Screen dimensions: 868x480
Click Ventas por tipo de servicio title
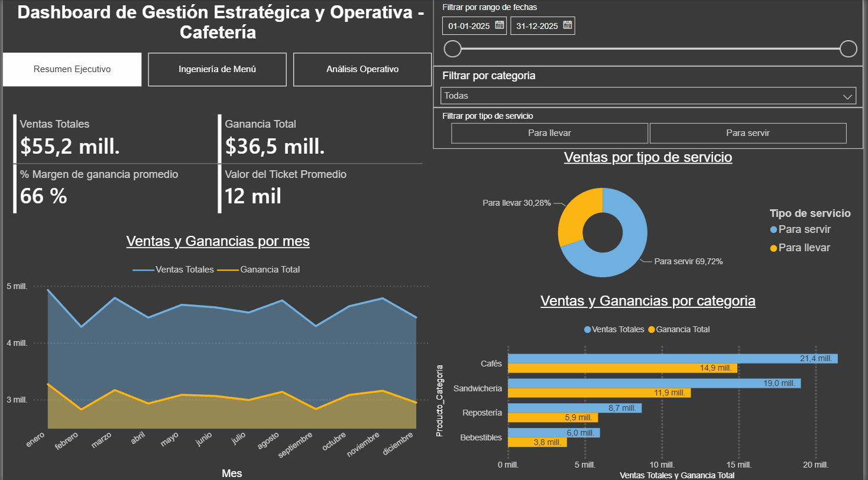point(648,158)
